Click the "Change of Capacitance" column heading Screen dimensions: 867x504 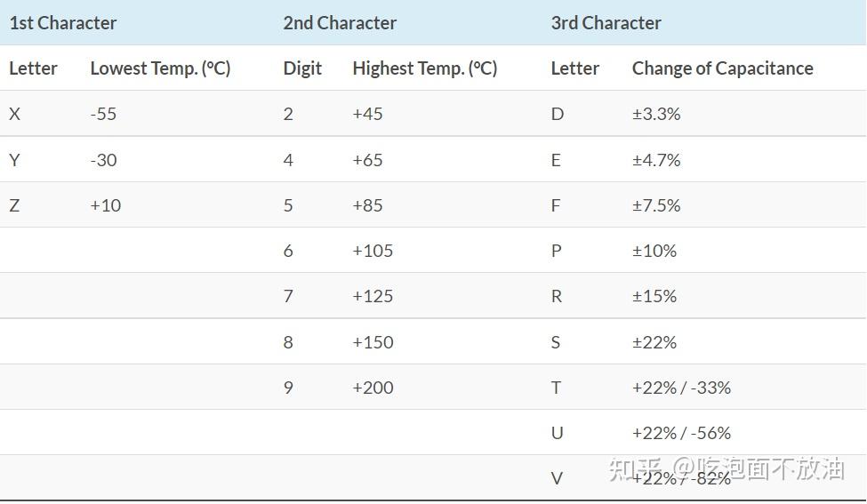pos(722,68)
